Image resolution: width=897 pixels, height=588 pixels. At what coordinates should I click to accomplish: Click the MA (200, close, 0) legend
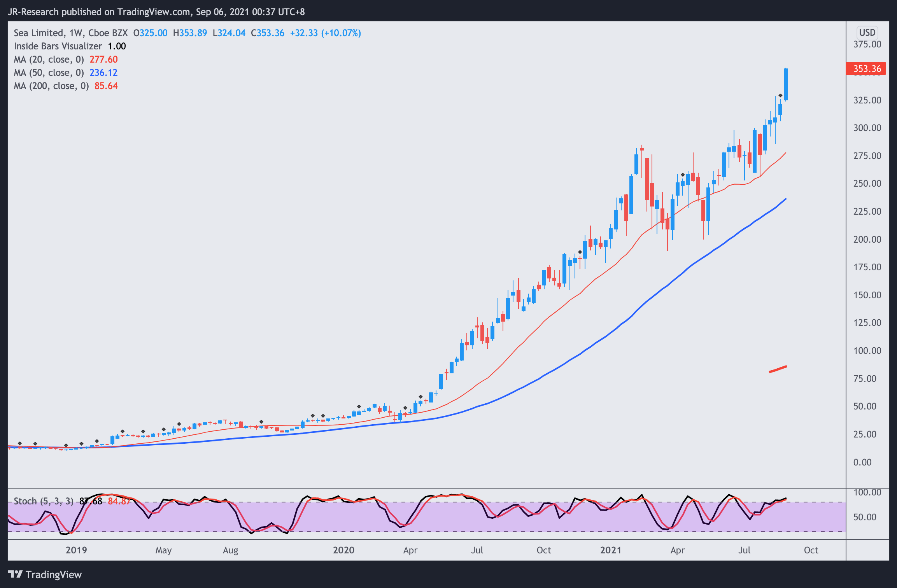51,86
